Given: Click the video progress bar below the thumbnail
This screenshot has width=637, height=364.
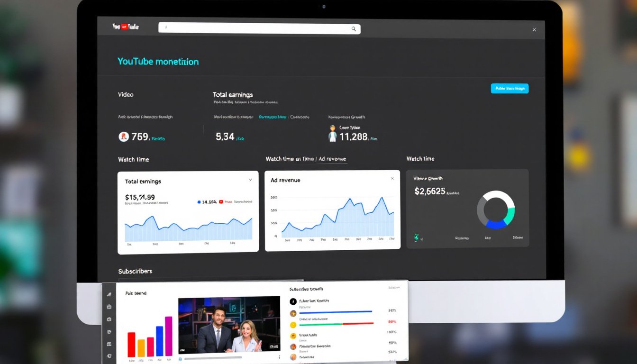Looking at the screenshot, I should [223, 359].
